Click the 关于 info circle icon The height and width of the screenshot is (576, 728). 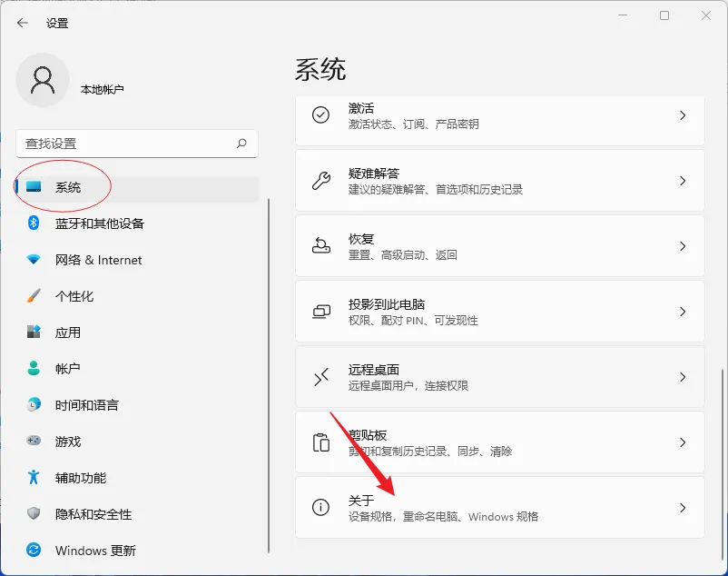320,507
